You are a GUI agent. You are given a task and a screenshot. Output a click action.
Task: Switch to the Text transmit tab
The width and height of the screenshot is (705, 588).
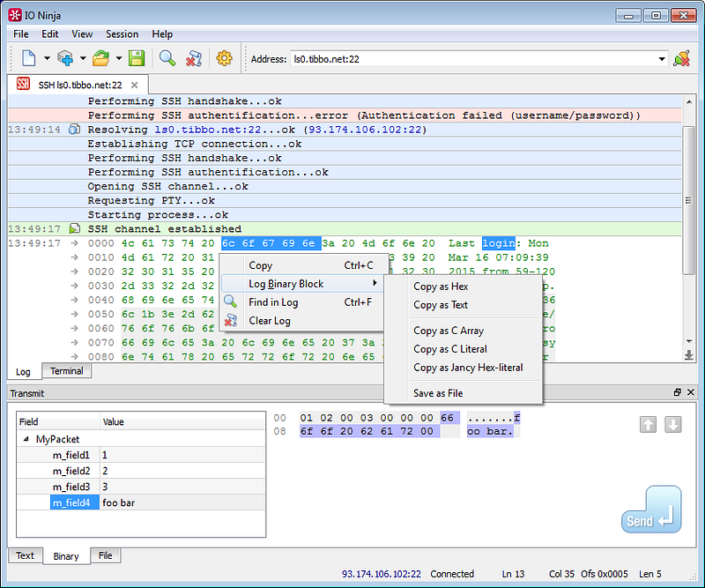(26, 555)
